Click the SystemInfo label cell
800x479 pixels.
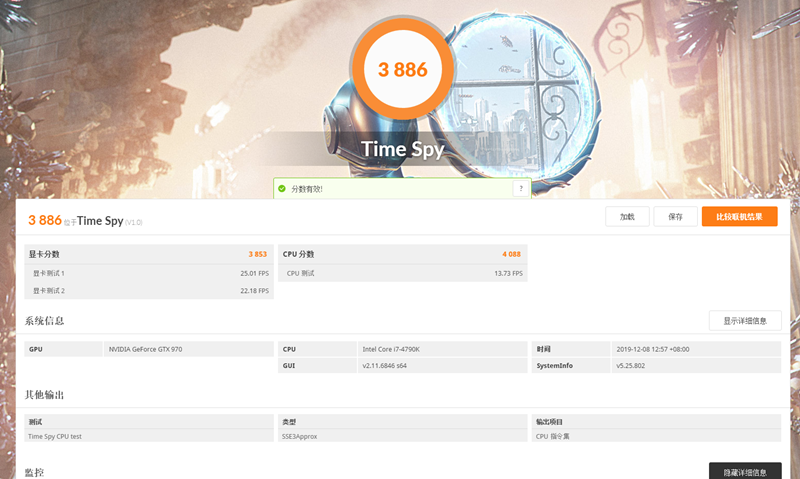click(x=571, y=366)
